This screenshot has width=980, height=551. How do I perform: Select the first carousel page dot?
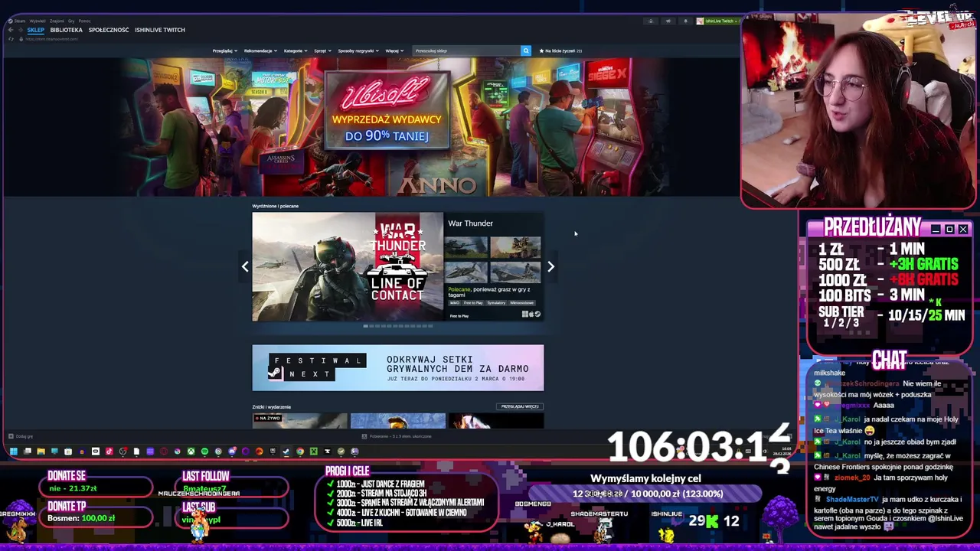(365, 326)
